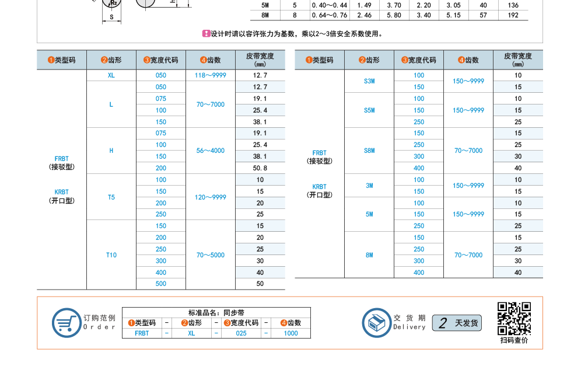Image resolution: width=588 pixels, height=387 pixels.
Task: Select S8M tooth profile in the right table
Action: pyautogui.click(x=369, y=151)
